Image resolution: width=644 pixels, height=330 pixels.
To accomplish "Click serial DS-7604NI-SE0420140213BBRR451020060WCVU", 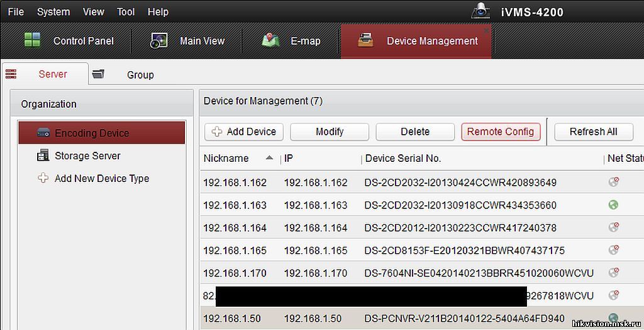I will (479, 273).
